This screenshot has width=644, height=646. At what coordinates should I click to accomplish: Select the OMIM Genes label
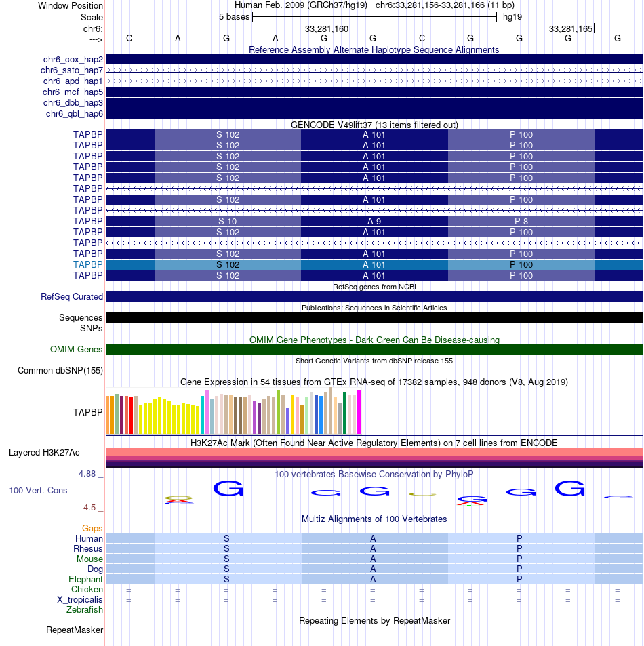[x=76, y=349]
